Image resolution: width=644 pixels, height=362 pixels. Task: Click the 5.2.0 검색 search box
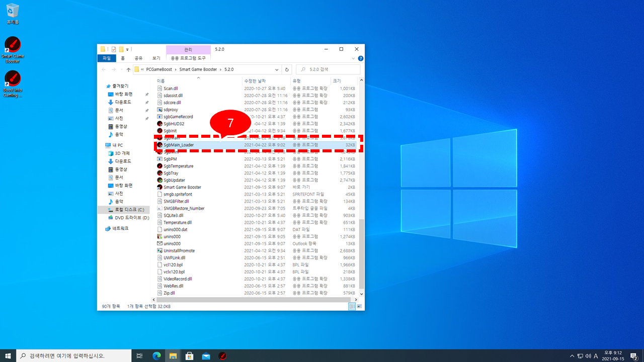click(328, 69)
